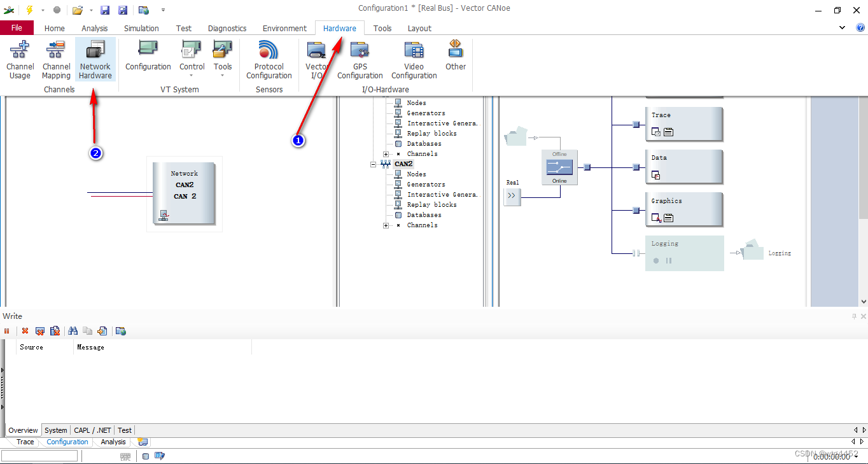Click the Stop measurement circle icon
This screenshot has width=868, height=464.
click(x=57, y=10)
